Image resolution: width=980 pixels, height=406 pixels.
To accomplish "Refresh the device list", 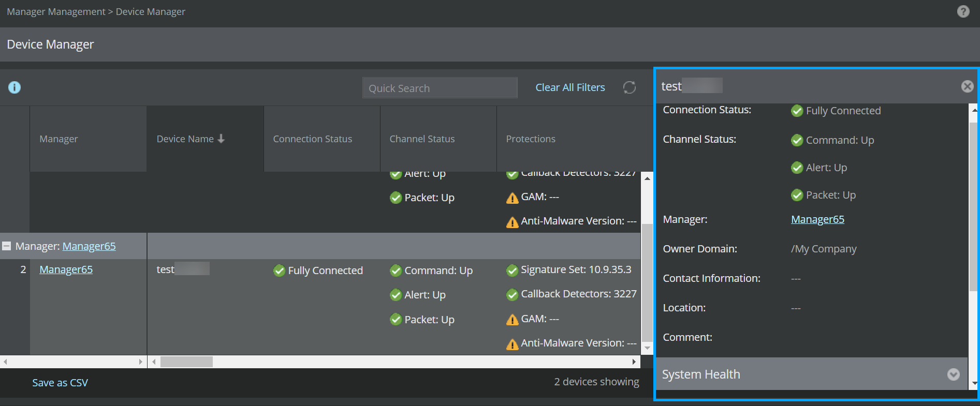I will coord(630,87).
